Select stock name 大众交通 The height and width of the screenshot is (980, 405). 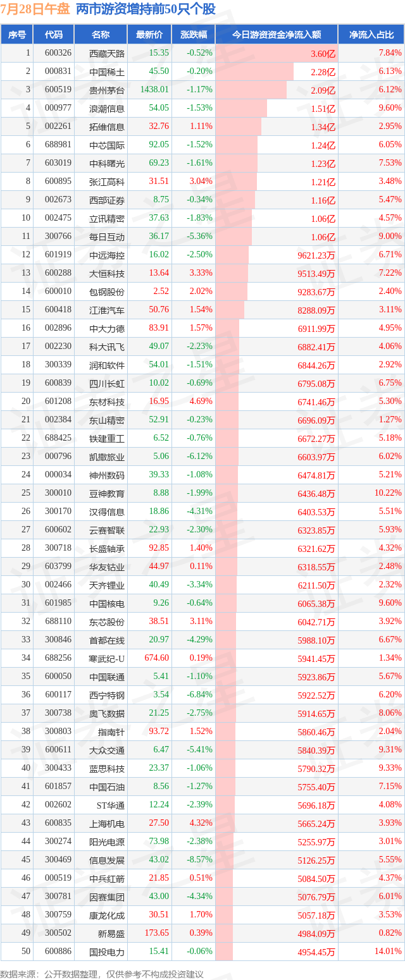pos(107,750)
